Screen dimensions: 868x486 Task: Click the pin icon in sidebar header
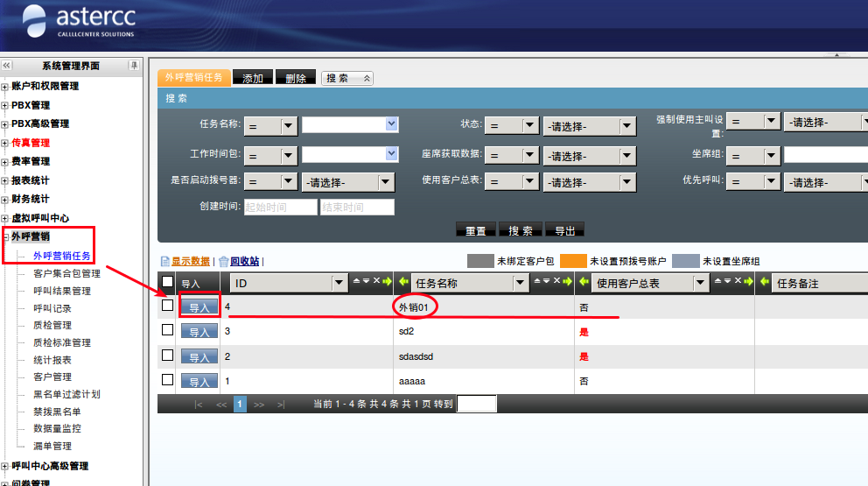click(134, 66)
